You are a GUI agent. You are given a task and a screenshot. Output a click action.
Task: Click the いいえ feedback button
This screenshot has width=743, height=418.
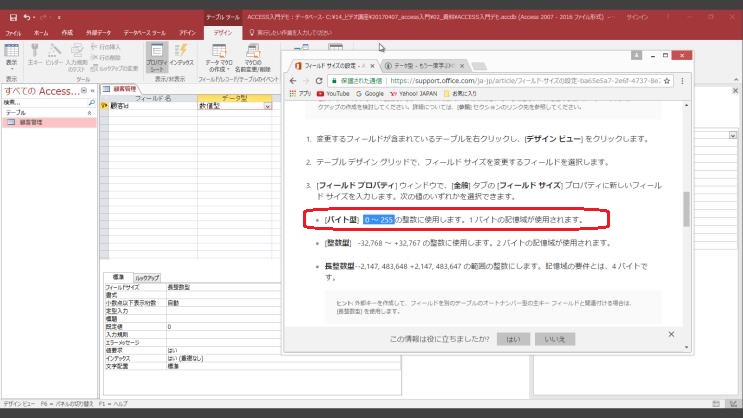point(555,339)
